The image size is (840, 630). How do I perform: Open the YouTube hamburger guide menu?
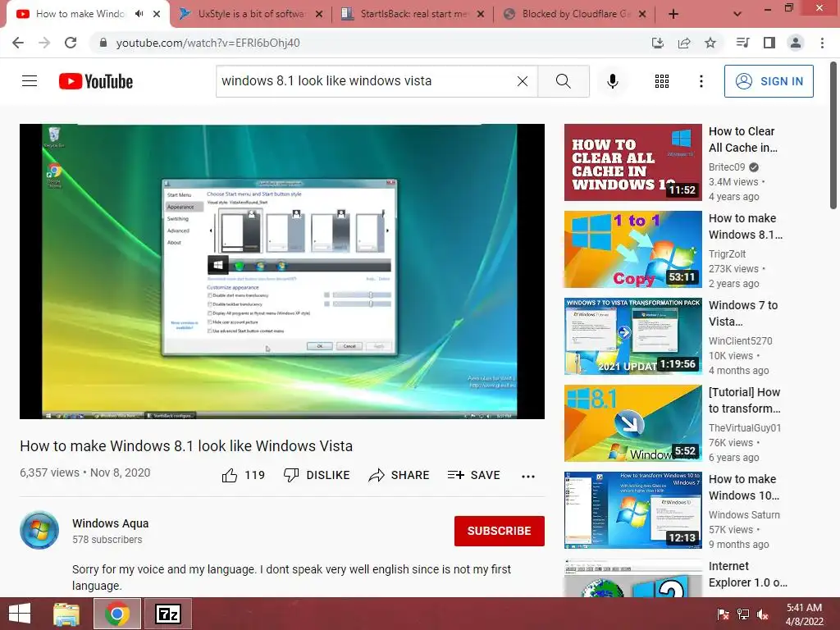(30, 81)
